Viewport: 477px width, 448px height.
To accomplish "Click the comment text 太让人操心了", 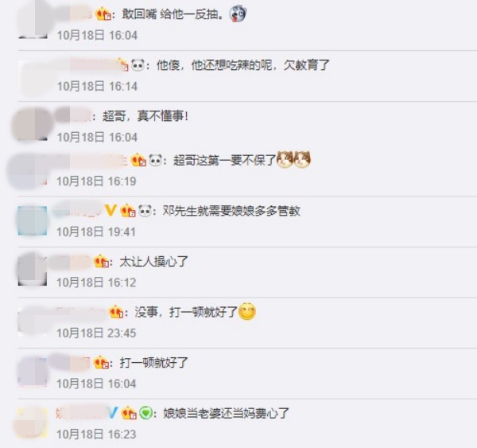I will pos(154,262).
